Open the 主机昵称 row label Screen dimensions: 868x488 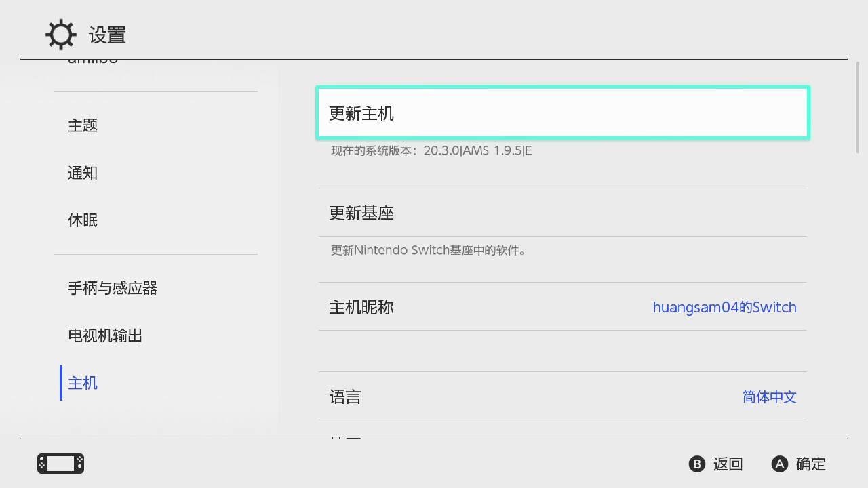361,307
